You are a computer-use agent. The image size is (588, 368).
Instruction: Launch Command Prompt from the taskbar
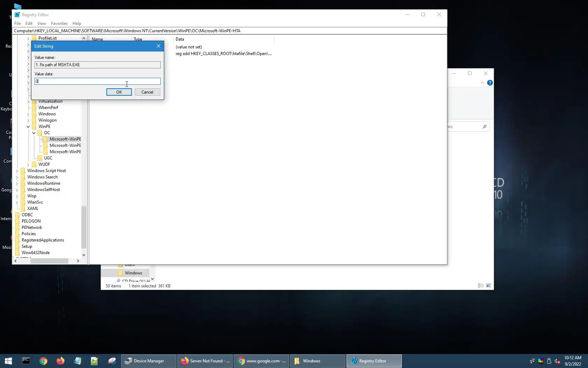[x=26, y=361]
